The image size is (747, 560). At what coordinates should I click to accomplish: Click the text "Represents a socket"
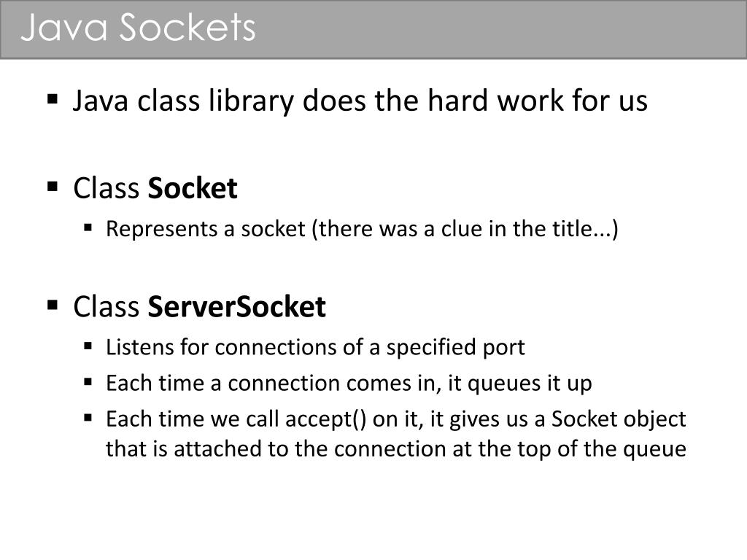click(x=205, y=229)
